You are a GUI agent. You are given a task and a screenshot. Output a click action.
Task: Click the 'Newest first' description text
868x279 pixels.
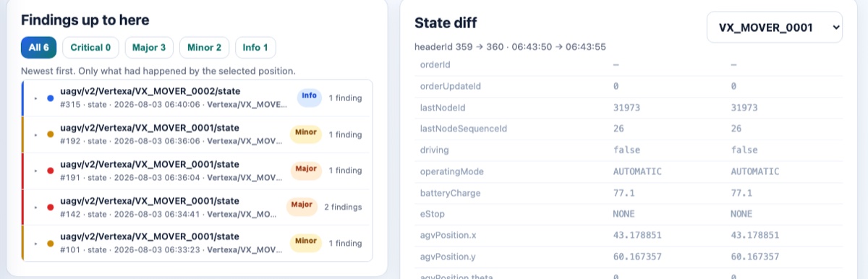click(x=158, y=71)
